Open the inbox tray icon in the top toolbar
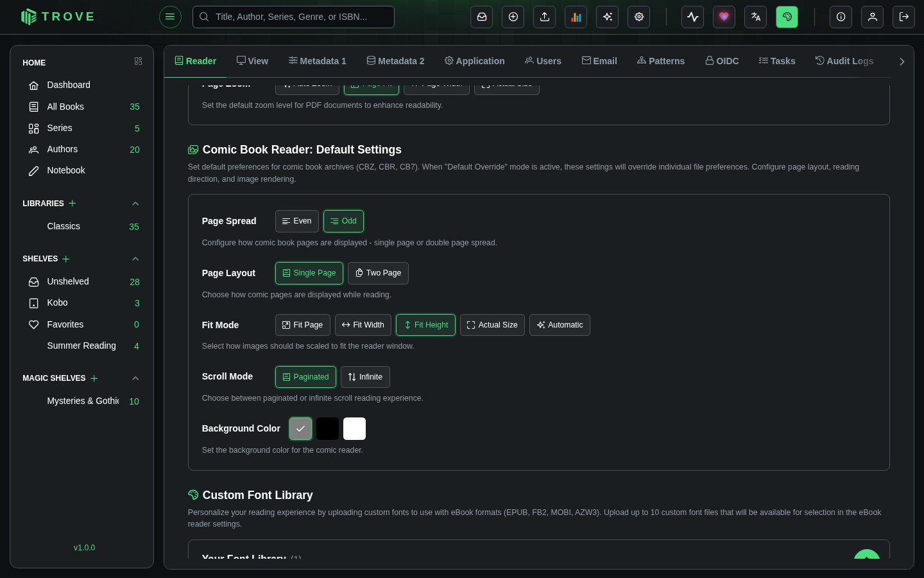Screen dimensions: 924x578 (x=482, y=17)
